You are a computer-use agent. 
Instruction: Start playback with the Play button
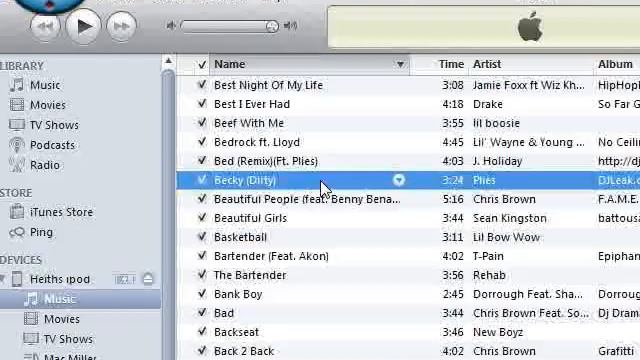[83, 27]
